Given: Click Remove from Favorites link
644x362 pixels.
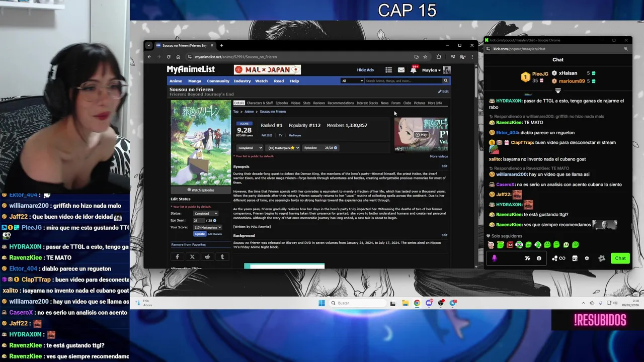Looking at the screenshot, I should (x=188, y=245).
